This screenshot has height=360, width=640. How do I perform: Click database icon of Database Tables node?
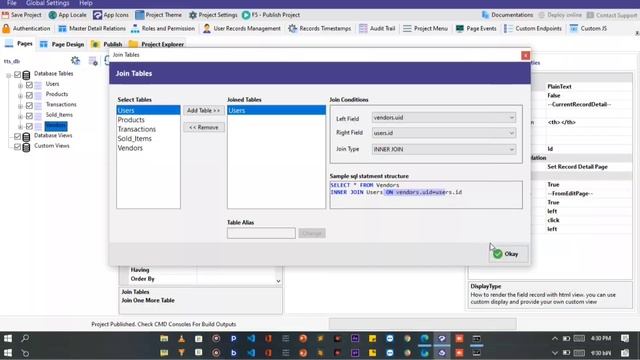26,75
